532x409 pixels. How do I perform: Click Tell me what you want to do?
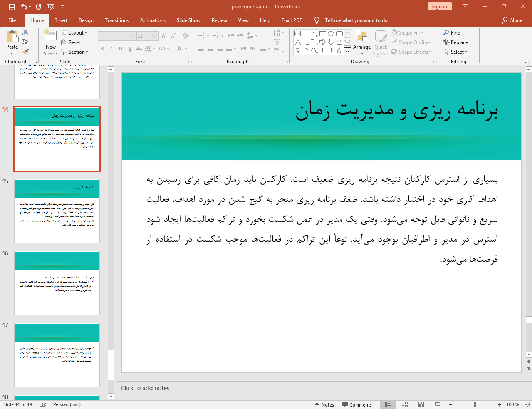[356, 20]
